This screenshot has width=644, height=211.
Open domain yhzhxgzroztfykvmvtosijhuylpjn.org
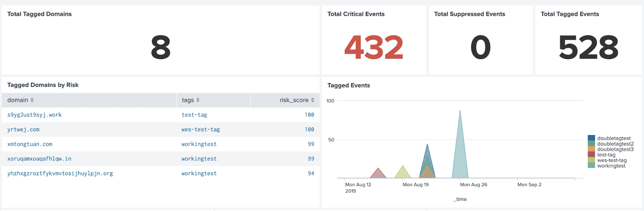[60, 173]
